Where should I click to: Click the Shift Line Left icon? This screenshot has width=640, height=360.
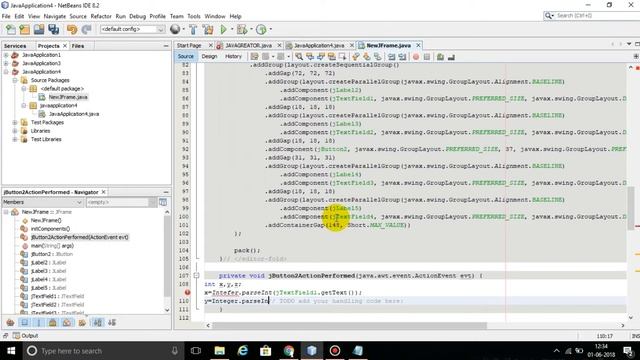tap(392, 57)
